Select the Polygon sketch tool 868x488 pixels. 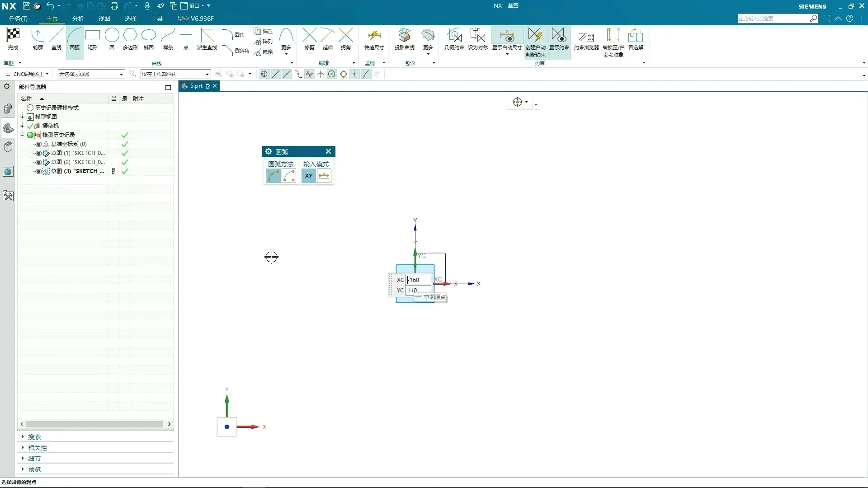130,35
